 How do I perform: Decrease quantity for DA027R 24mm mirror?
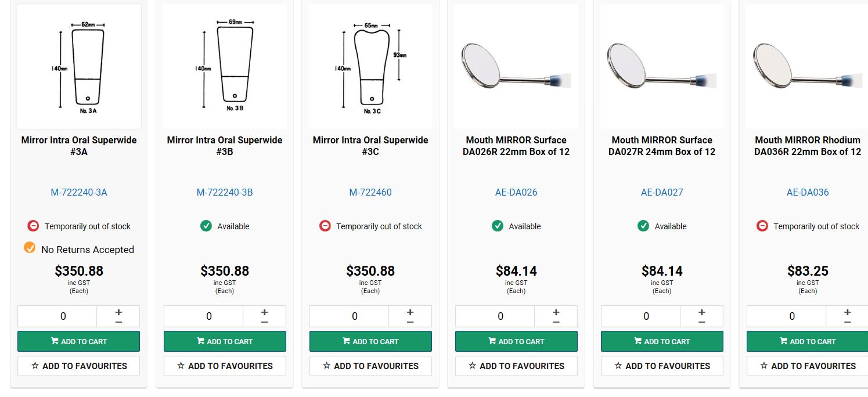click(x=701, y=321)
